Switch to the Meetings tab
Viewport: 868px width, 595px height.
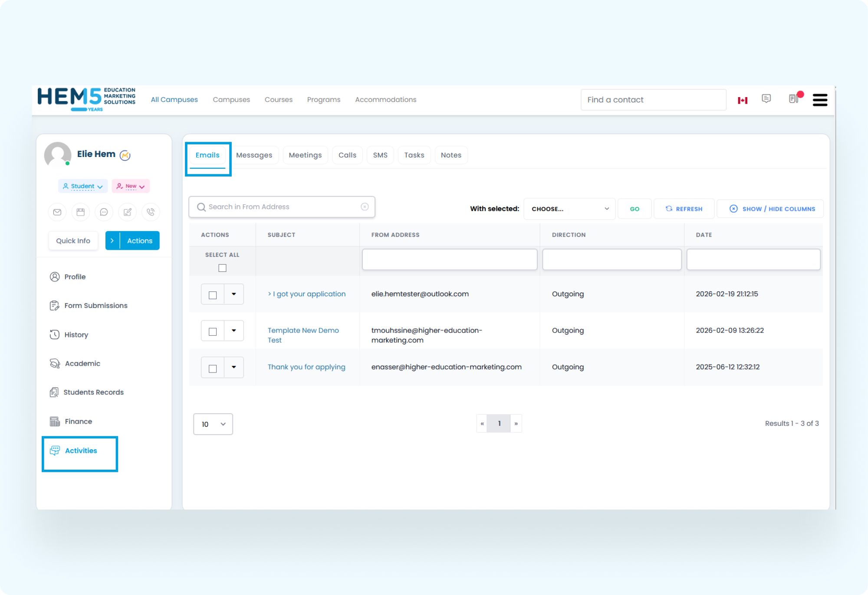pos(305,155)
